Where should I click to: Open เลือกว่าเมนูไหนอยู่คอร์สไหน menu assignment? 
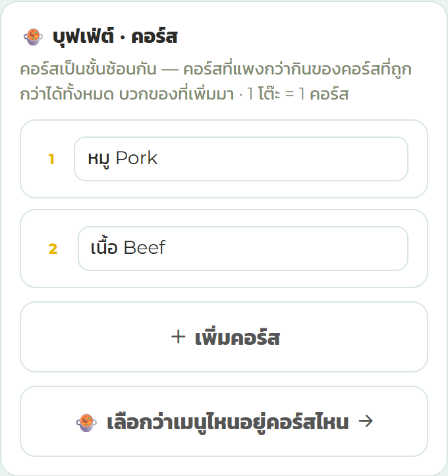(x=224, y=421)
